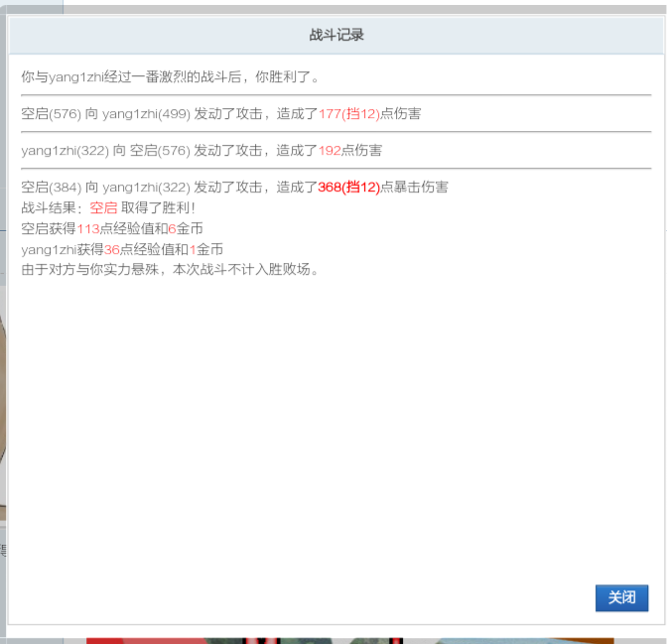Image resolution: width=667 pixels, height=644 pixels.
Task: Click the 关闭 button
Action: click(621, 597)
